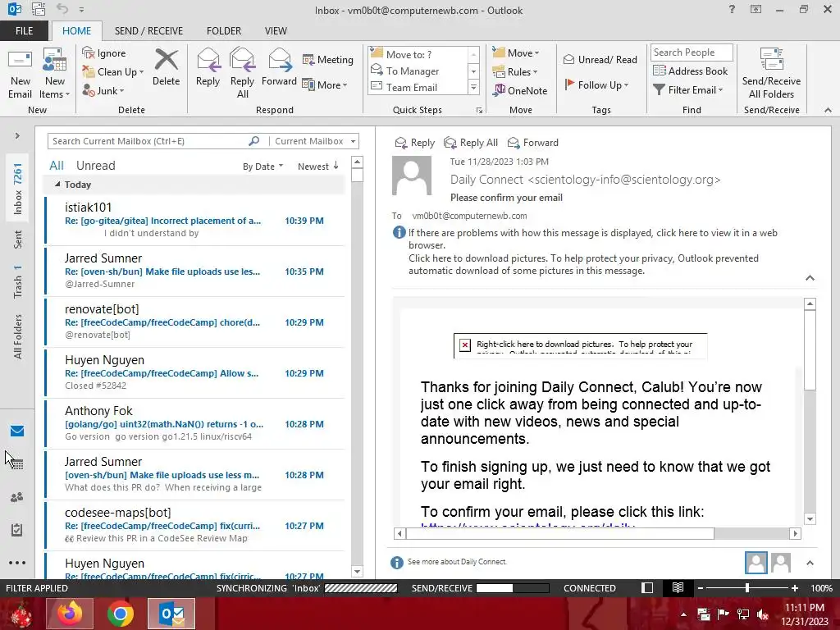Image resolution: width=840 pixels, height=630 pixels.
Task: Open the Clean Up dropdown
Action: point(112,72)
